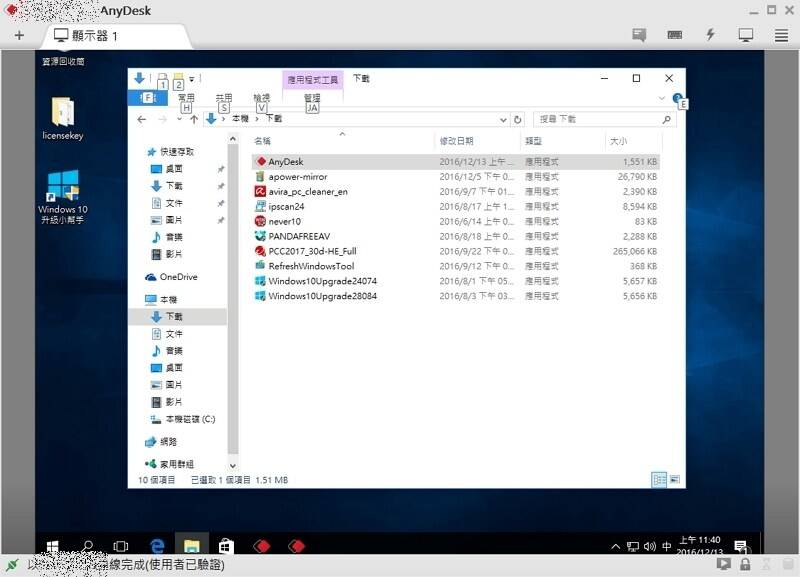Click the taskbar clock showing 上午 11:40
The height and width of the screenshot is (577, 800).
699,546
